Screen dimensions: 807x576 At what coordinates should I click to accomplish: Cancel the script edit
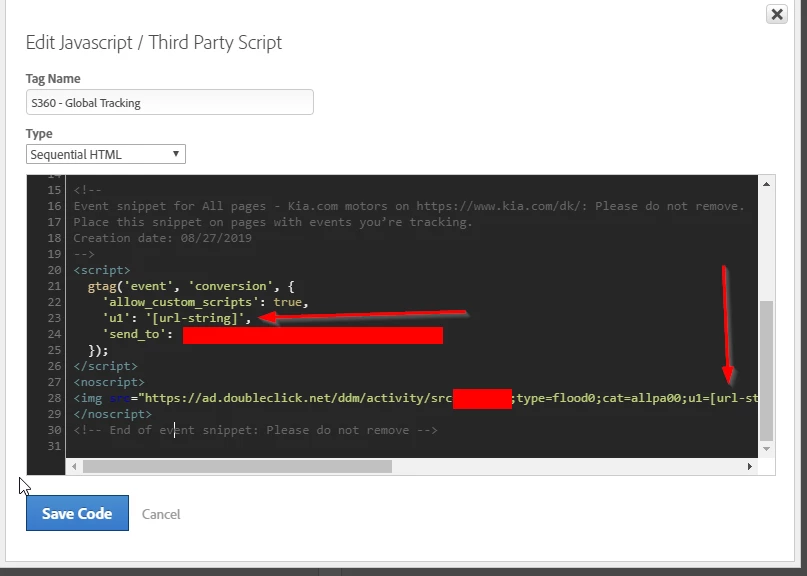pos(161,514)
